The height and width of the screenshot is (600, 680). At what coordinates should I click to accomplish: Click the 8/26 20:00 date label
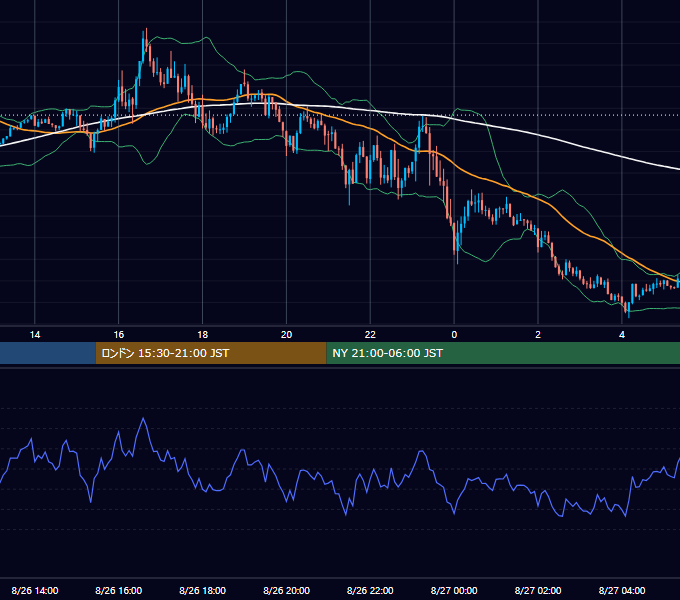(286, 590)
